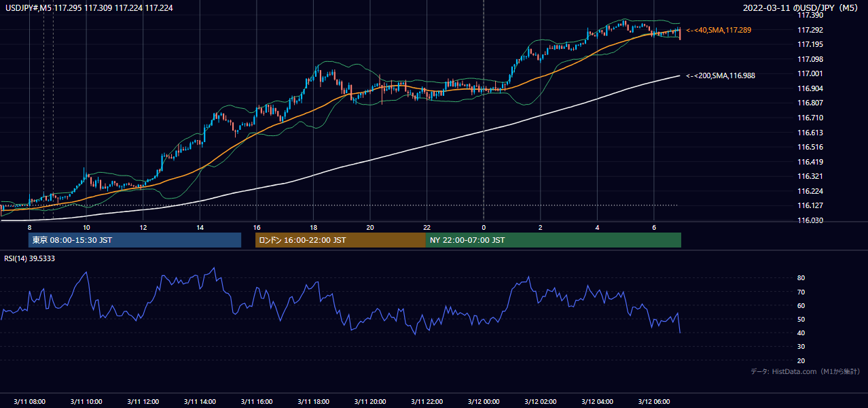Image resolution: width=868 pixels, height=408 pixels.
Task: Select the Tokyo 08:00-15:30 JST session bar
Action: (134, 240)
